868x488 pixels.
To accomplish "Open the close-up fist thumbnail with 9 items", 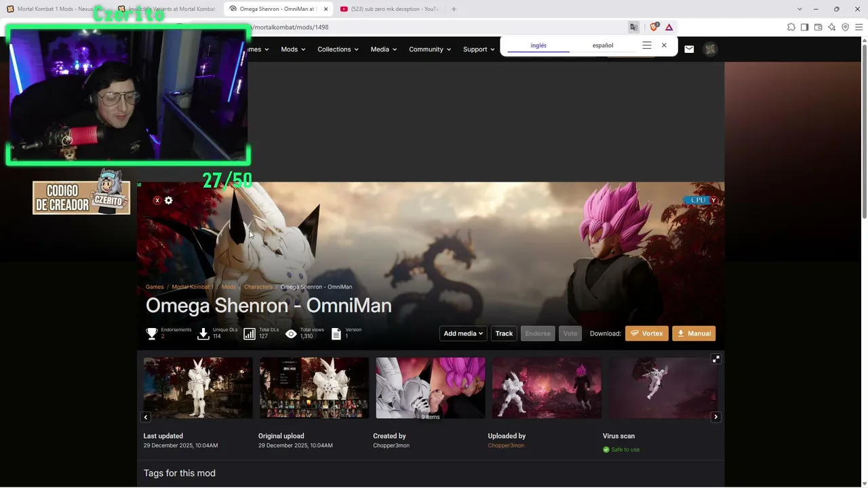I will [x=431, y=388].
